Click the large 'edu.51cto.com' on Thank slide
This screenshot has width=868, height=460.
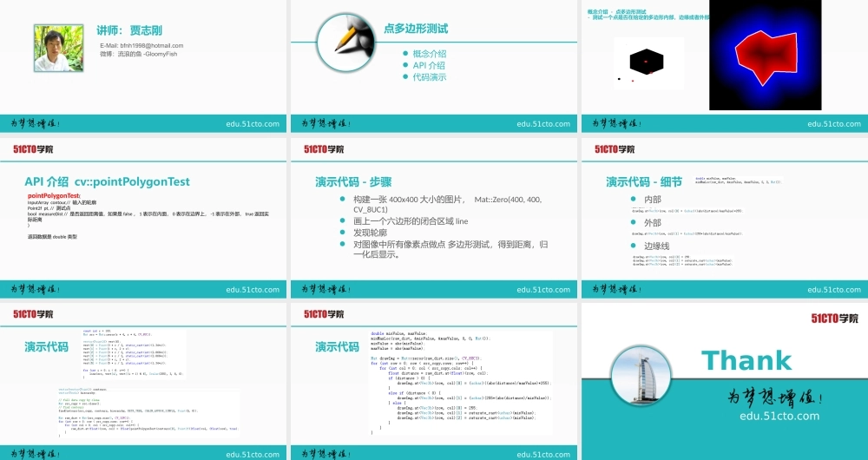click(x=779, y=417)
